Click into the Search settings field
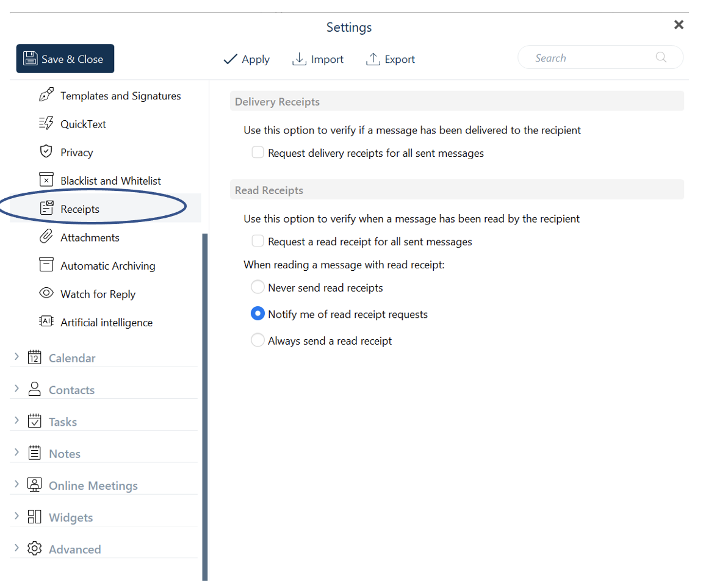 600,57
